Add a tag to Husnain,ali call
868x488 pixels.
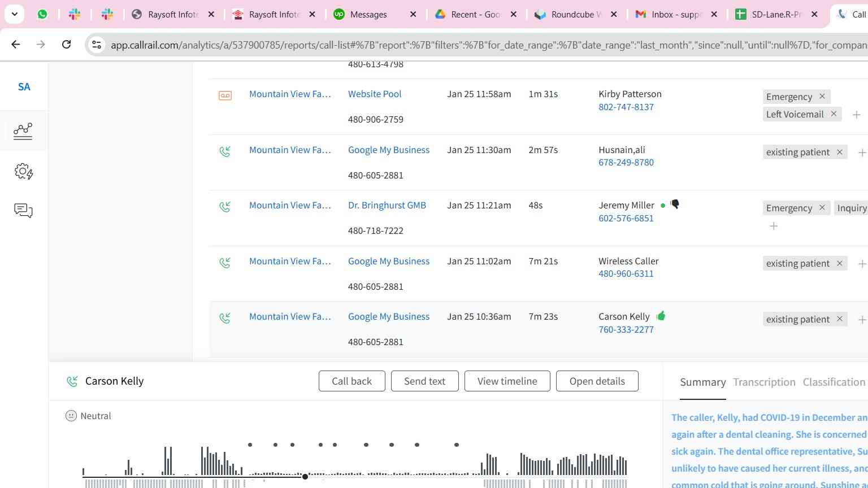862,152
